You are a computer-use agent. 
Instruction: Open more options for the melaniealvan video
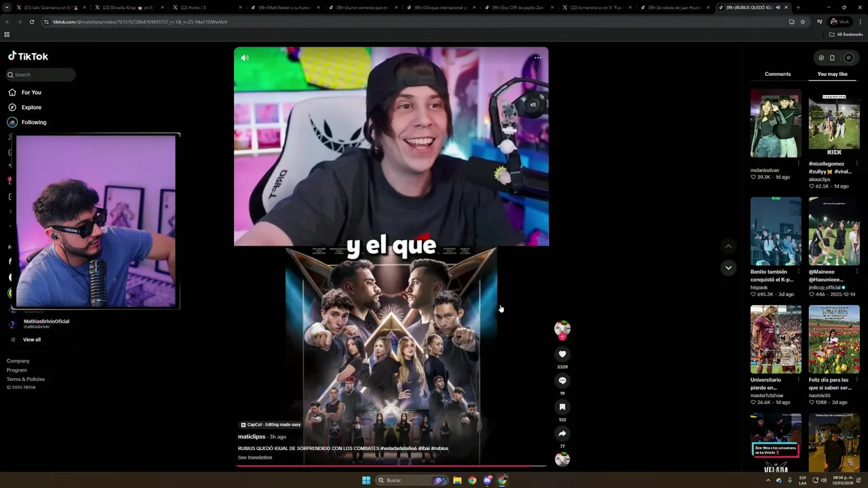point(798,163)
